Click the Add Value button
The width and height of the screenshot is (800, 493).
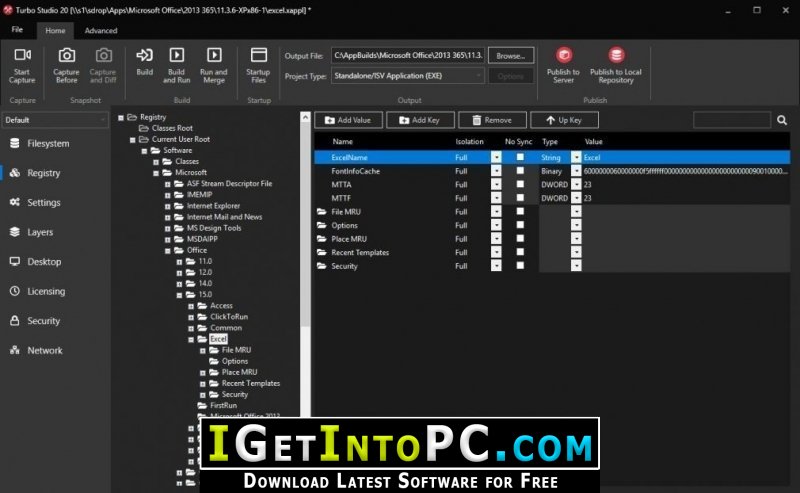pos(348,120)
